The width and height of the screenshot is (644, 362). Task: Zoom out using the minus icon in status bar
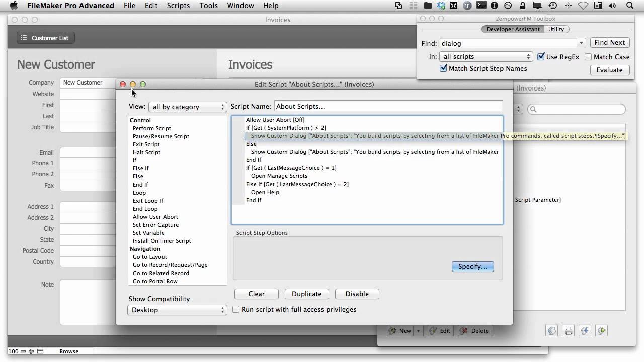[23, 351]
